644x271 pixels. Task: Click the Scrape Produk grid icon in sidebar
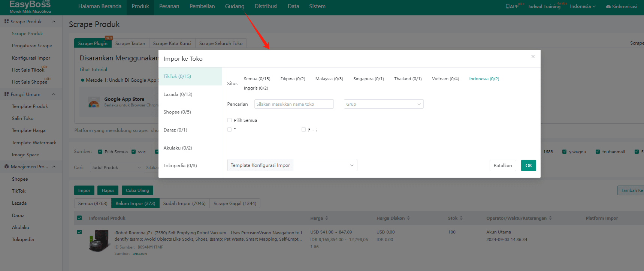[6, 21]
